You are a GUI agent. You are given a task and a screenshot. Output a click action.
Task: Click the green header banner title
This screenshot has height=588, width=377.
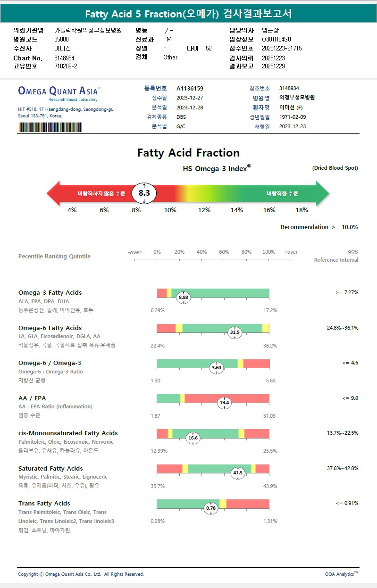point(188,14)
